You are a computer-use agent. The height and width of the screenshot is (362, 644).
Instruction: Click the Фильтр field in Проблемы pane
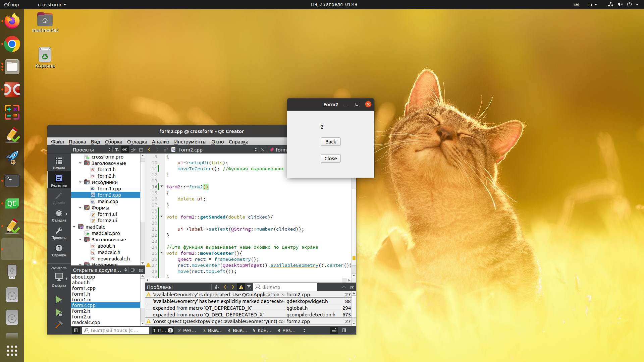tap(285, 287)
